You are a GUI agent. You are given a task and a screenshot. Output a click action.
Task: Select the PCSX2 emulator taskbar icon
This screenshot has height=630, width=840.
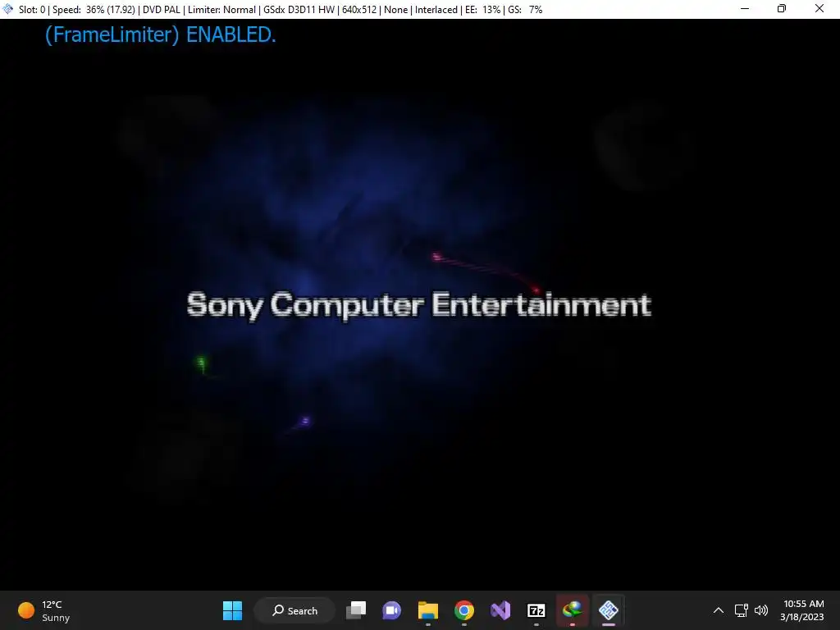pyautogui.click(x=609, y=610)
